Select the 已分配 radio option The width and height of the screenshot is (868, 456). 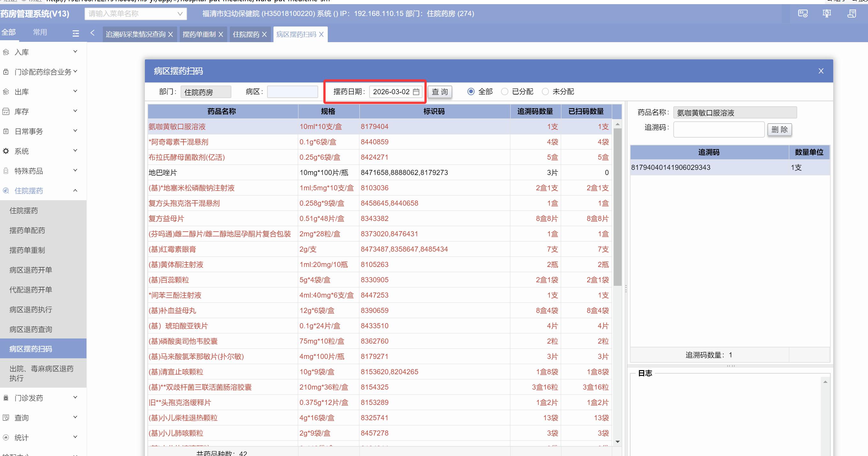point(505,92)
